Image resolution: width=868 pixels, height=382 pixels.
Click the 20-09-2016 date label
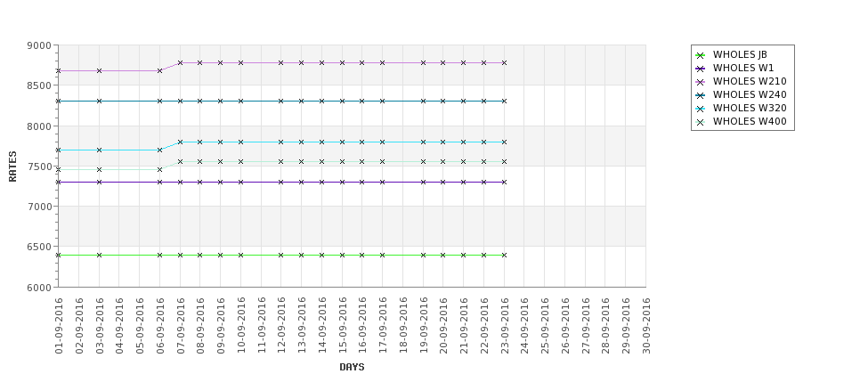click(x=443, y=326)
